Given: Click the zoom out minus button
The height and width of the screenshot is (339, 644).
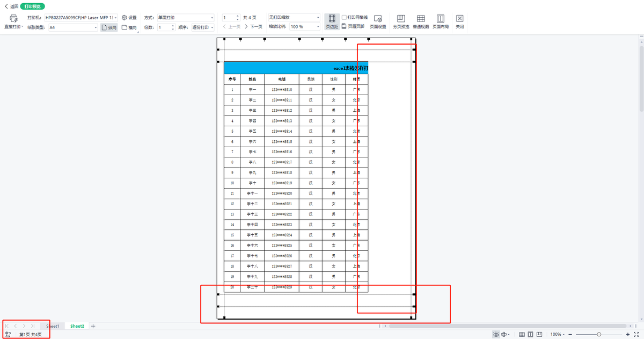Looking at the screenshot, I should coord(570,334).
